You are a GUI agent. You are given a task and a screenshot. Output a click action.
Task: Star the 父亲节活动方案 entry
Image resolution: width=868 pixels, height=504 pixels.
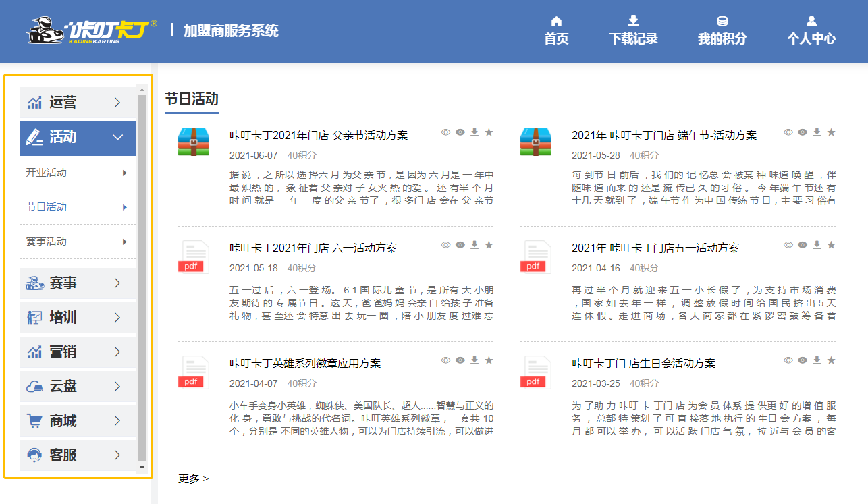(489, 132)
